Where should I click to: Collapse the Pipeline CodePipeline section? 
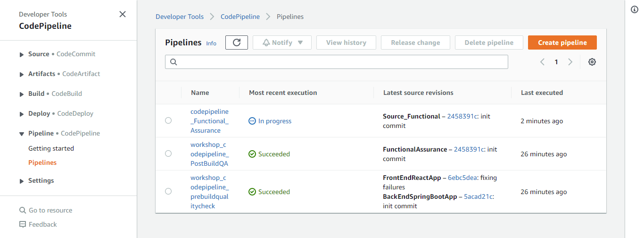(x=22, y=134)
